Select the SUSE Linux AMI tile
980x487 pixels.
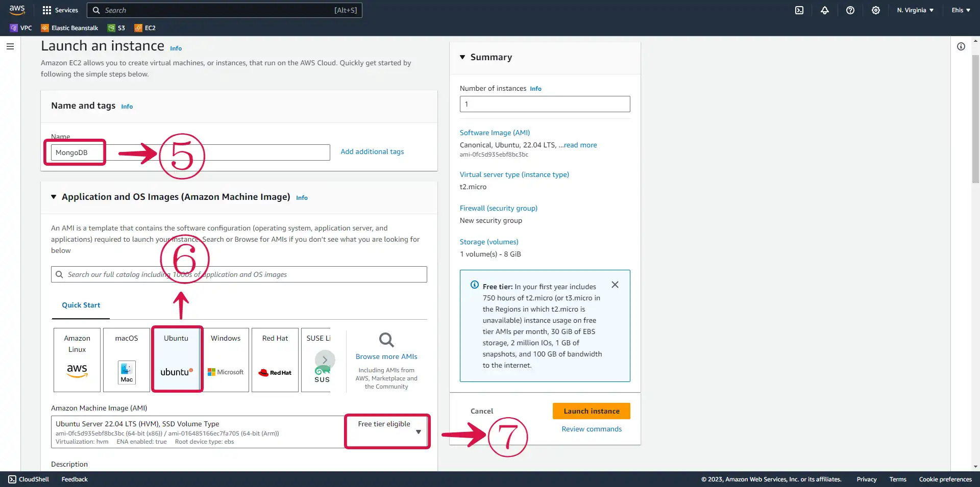click(x=316, y=360)
